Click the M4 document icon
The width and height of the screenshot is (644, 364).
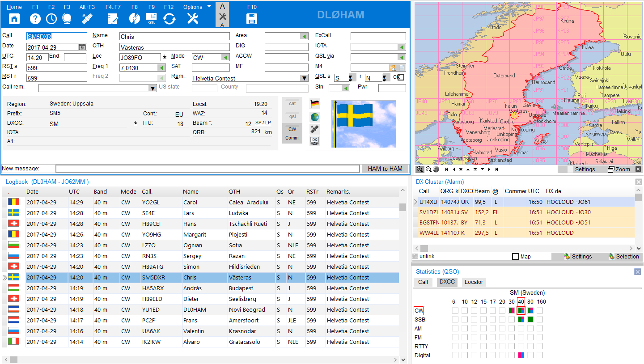click(402, 68)
